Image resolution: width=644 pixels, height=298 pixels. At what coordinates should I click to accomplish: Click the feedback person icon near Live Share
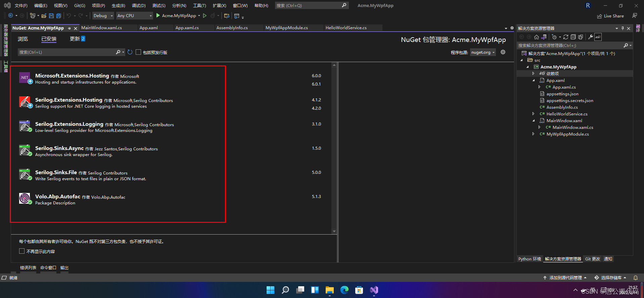click(x=634, y=15)
